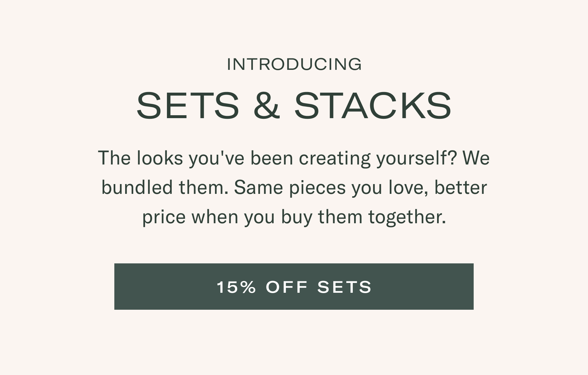Click the ampersand in the heading
Screen dimensions: 588x375
pyautogui.click(x=267, y=106)
